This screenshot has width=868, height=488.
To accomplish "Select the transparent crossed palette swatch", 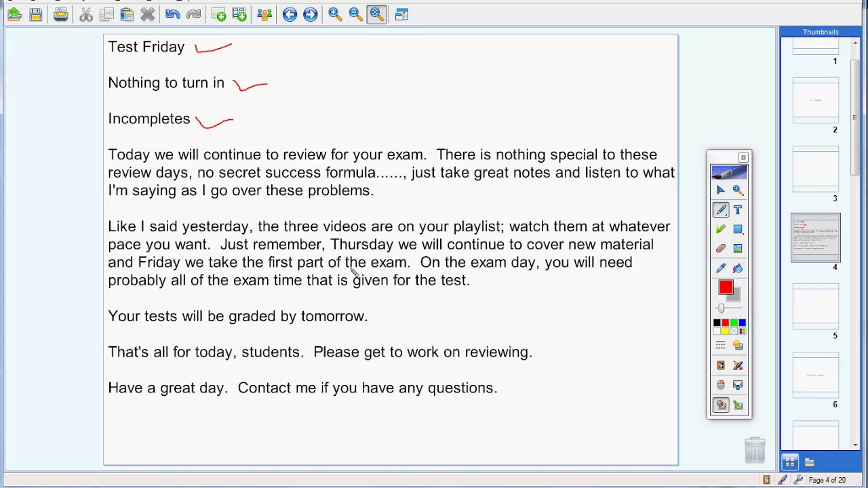I will pyautogui.click(x=733, y=331).
